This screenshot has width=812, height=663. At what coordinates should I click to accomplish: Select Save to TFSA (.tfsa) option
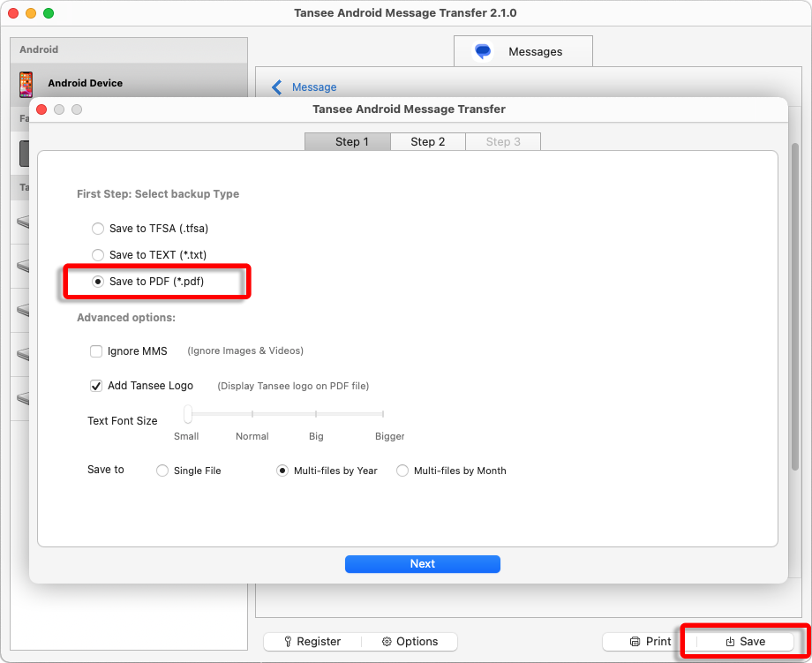[x=97, y=229]
